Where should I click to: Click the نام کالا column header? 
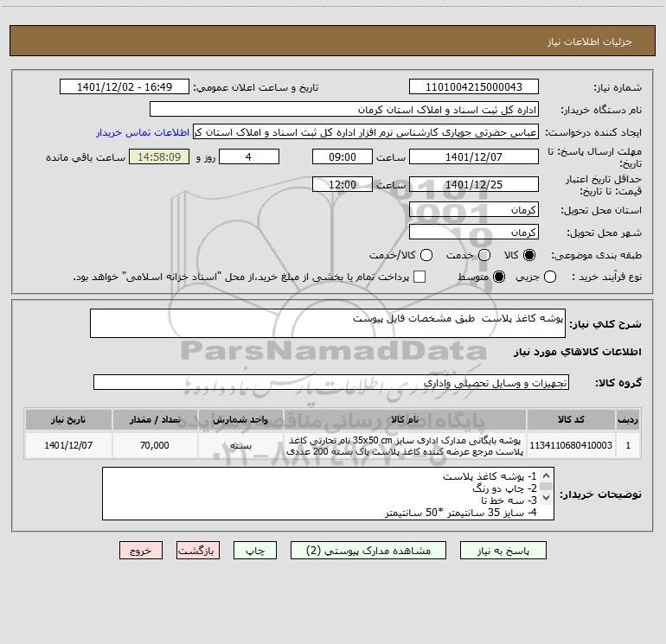[x=405, y=419]
